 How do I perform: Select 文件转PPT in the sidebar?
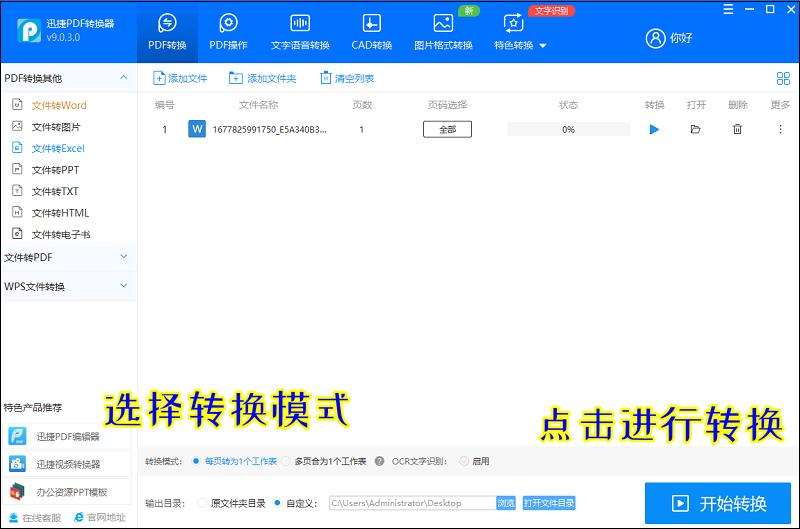(55, 169)
